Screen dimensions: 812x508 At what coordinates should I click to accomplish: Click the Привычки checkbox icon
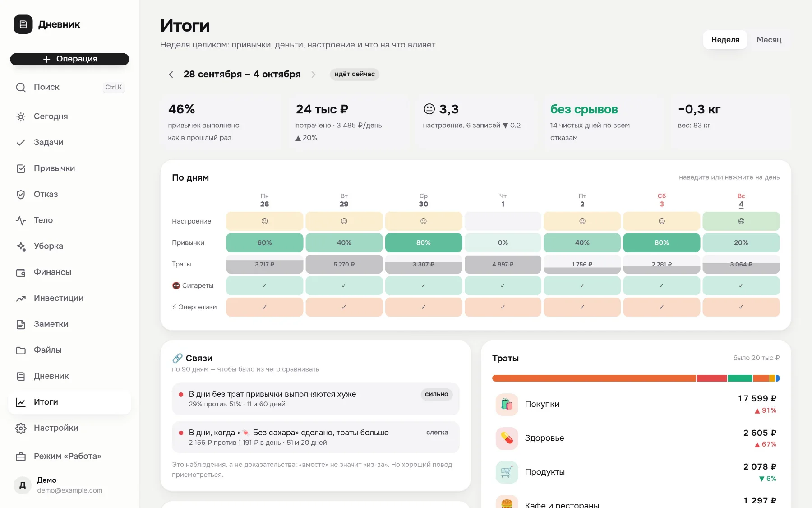point(21,168)
